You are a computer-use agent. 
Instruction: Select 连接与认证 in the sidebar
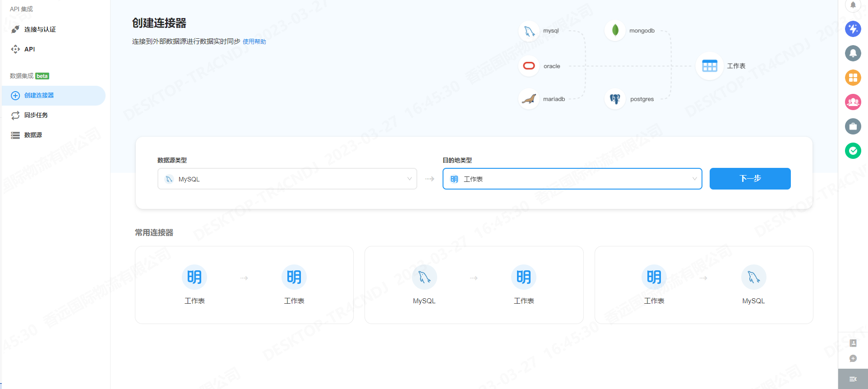(40, 29)
